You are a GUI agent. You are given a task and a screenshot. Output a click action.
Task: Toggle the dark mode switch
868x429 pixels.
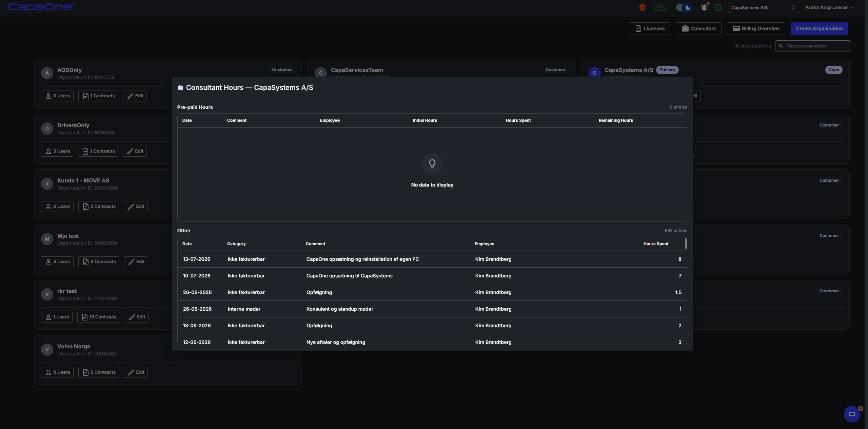pyautogui.click(x=684, y=7)
